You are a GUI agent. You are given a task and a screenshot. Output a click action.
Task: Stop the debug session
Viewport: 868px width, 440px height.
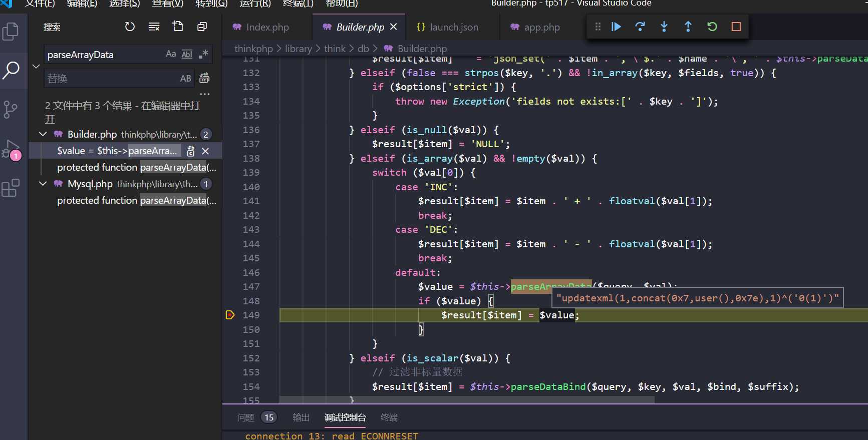[x=736, y=27]
